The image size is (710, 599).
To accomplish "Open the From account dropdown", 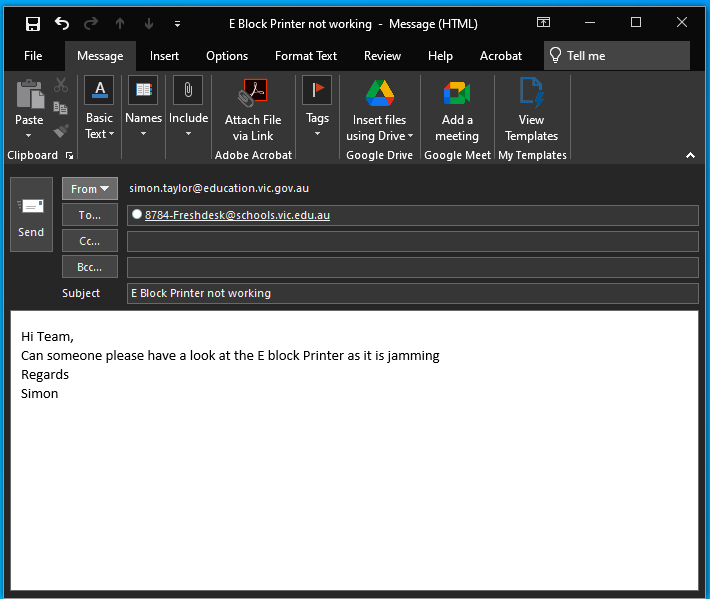I will point(90,188).
